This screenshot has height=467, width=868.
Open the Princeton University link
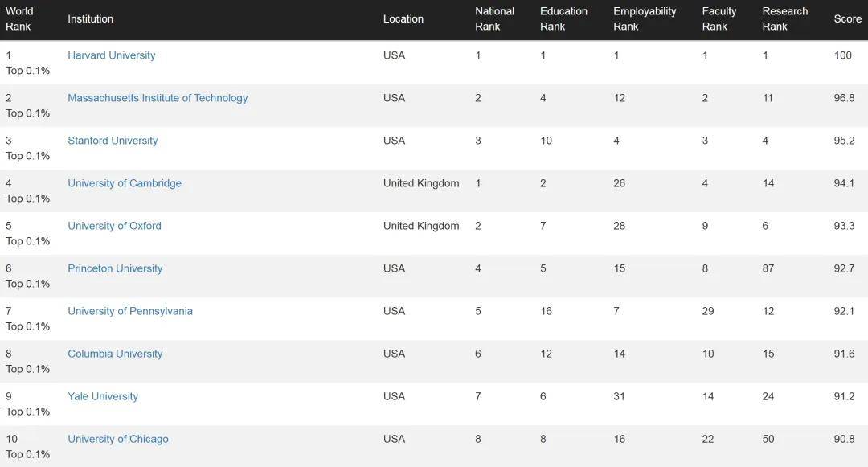[x=115, y=268]
